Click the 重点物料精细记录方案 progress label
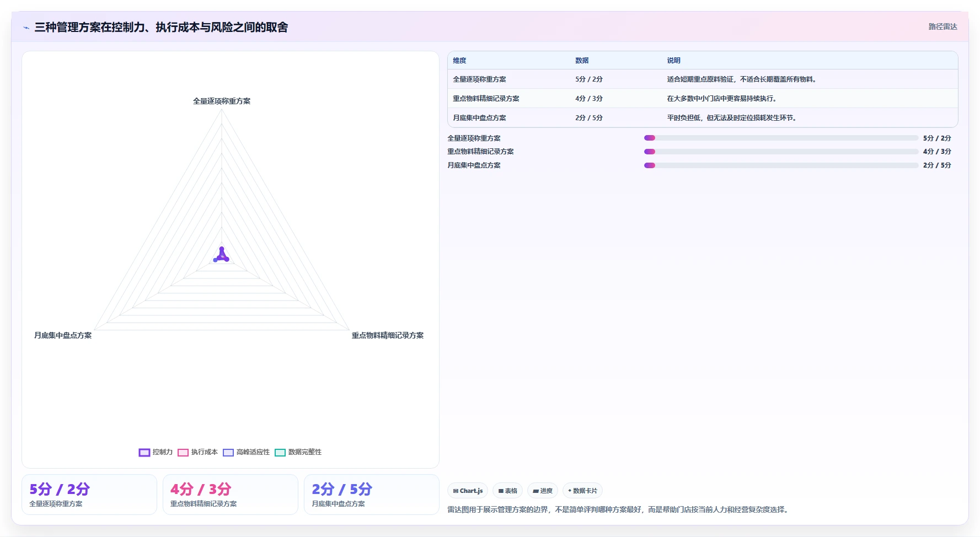Screen dimensions: 980x537 (480, 152)
